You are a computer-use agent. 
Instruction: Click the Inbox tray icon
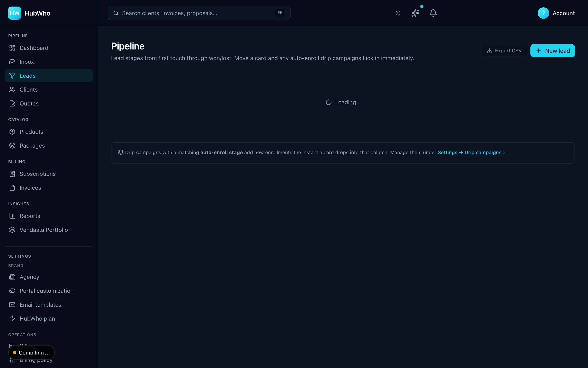click(x=12, y=62)
